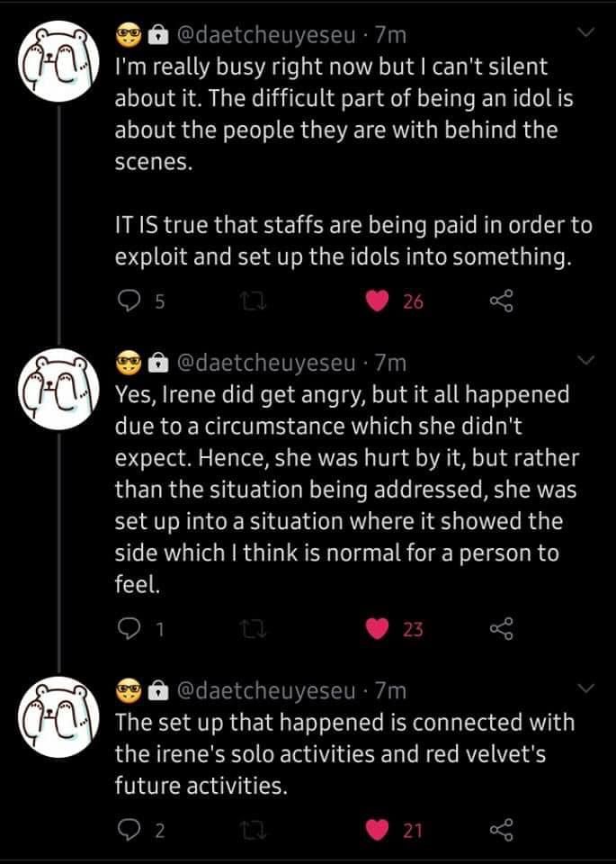Open the tweet text about red velvet's activities
Screen dimensions: 616x864
[x=344, y=754]
